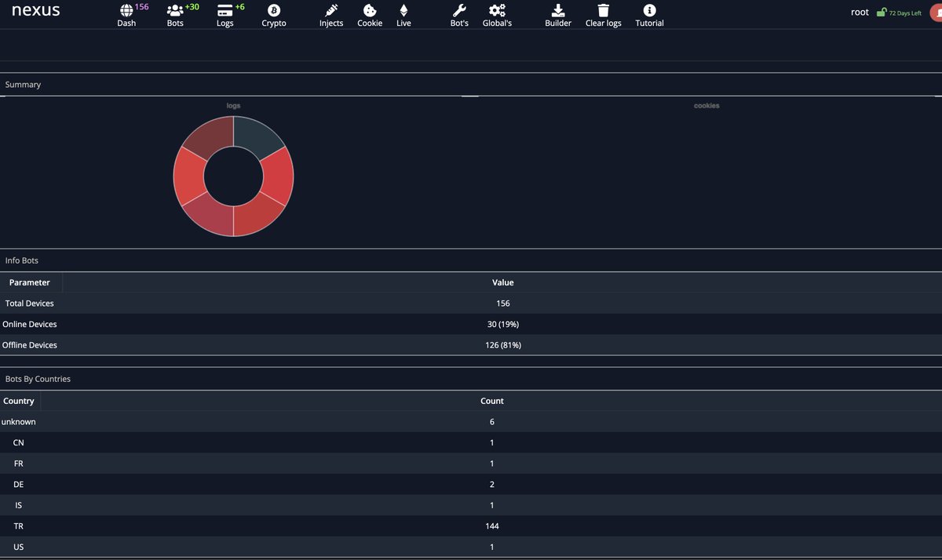Open the Crypto bitcoin icon
The image size is (942, 560).
274,10
